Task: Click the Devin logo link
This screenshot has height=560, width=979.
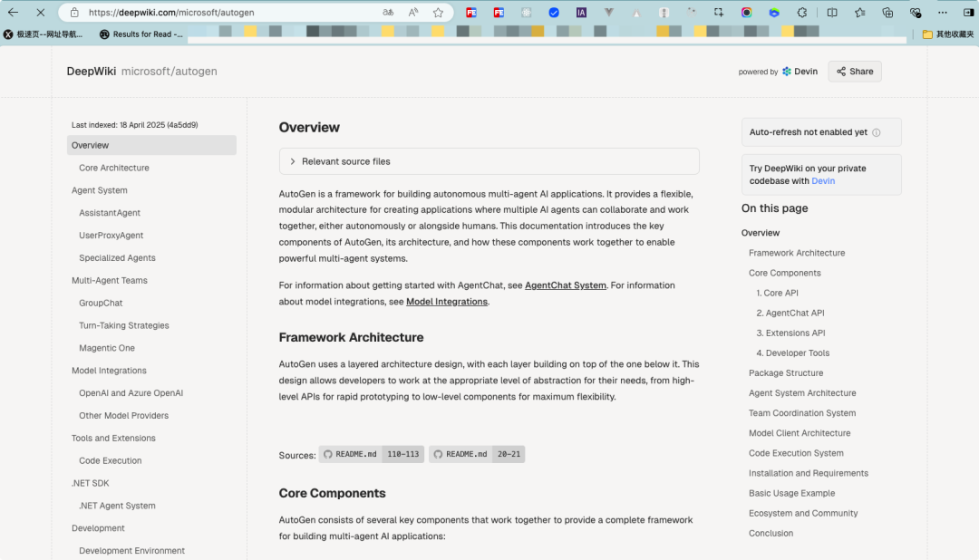Action: (800, 72)
